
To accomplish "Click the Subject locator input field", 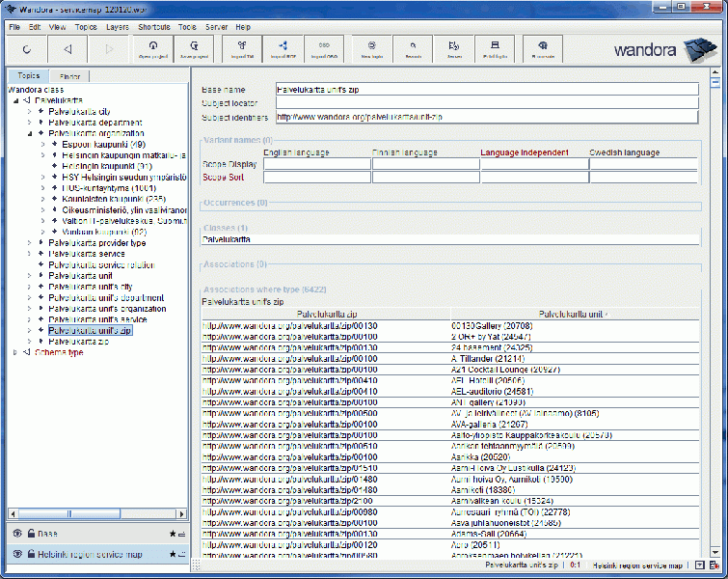I will 486,101.
